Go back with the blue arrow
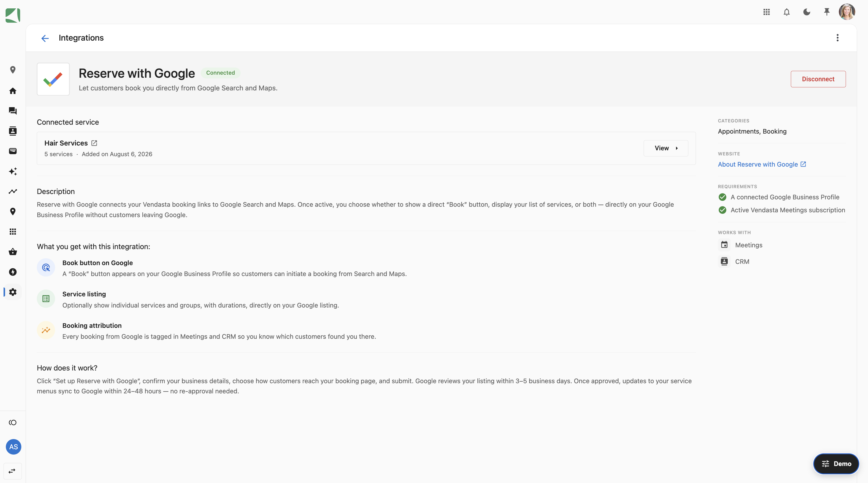Viewport: 868px width, 483px height. [x=45, y=38]
